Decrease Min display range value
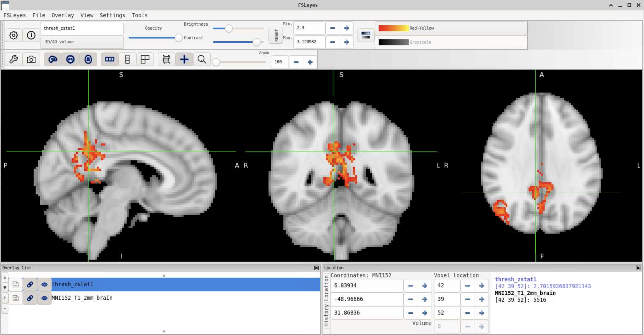This screenshot has width=644, height=335. (x=332, y=28)
